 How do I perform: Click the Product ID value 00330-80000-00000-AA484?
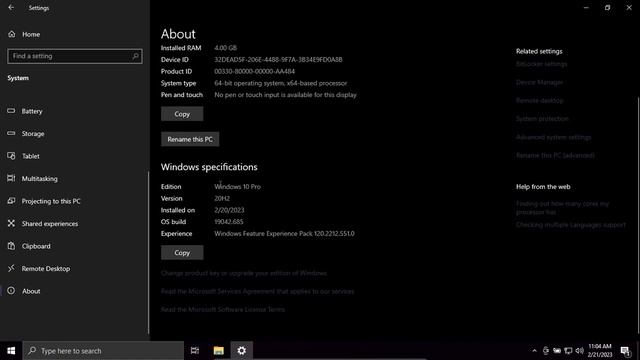pyautogui.click(x=254, y=71)
